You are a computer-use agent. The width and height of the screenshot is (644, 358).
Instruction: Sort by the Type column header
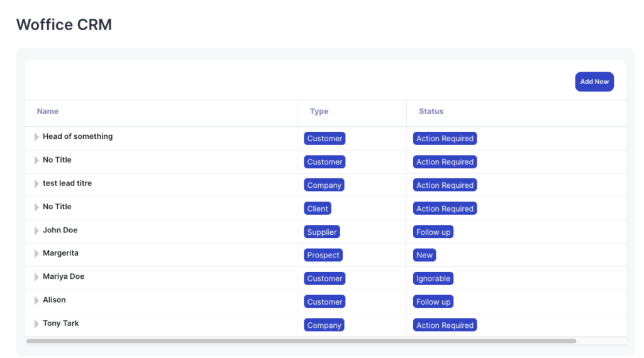pos(319,111)
